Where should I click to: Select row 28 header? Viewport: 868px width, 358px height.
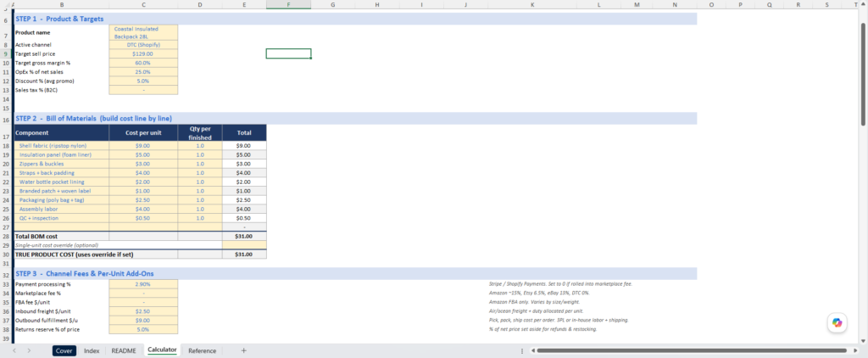[x=5, y=236]
